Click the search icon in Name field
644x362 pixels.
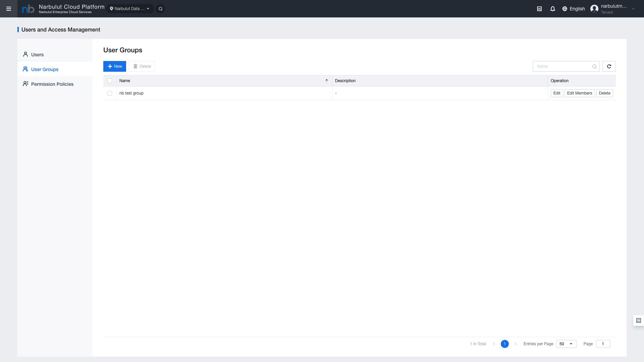point(594,66)
